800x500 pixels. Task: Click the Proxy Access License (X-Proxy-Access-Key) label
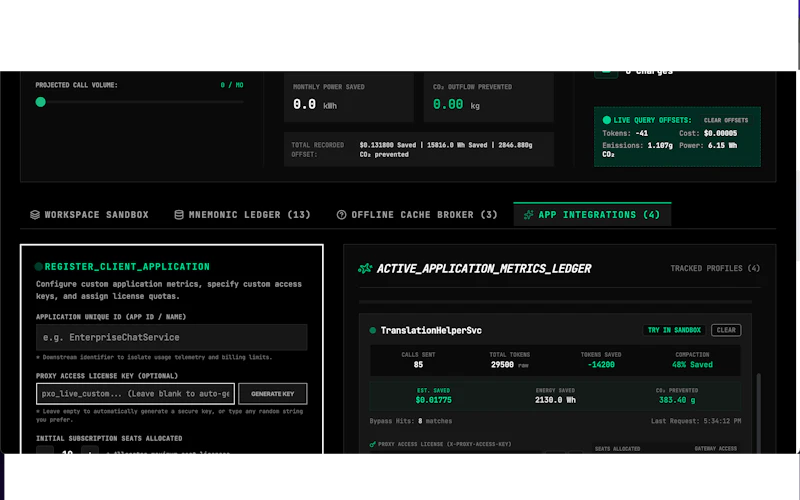tap(444, 444)
